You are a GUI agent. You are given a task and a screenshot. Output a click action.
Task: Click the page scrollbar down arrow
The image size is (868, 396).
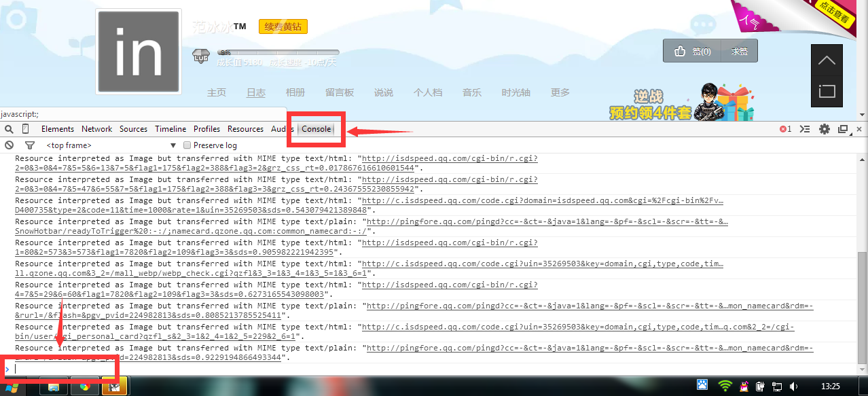click(x=863, y=115)
